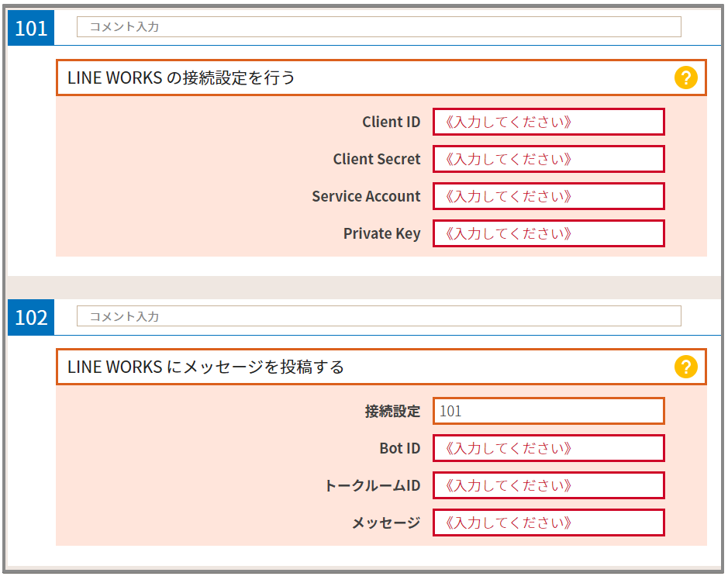Focus the トークルームID input field
Image resolution: width=728 pixels, height=576 pixels.
click(549, 485)
